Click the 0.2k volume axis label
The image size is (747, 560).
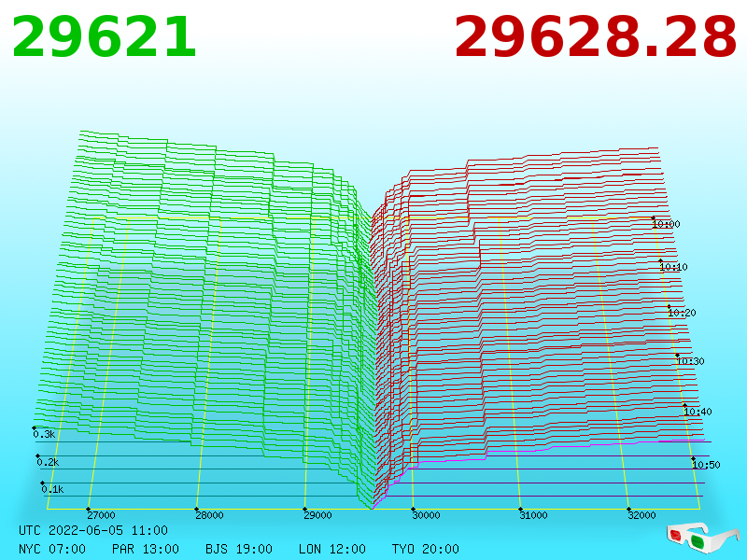click(49, 462)
